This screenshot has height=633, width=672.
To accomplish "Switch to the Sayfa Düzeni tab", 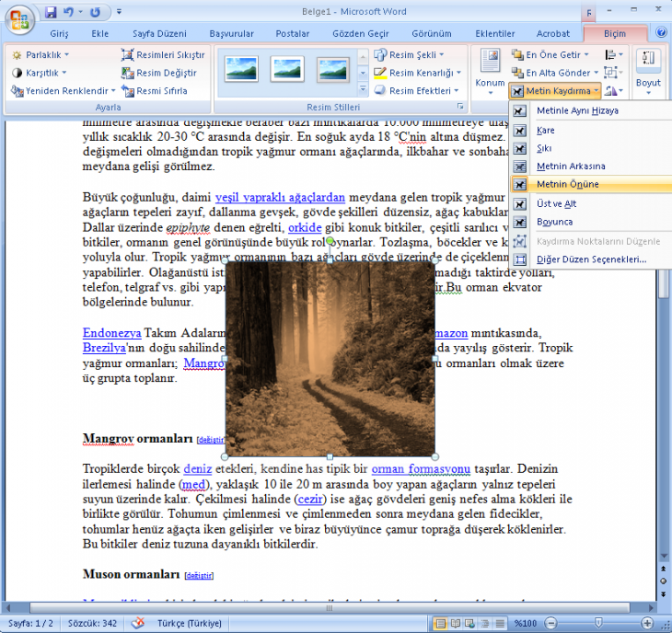I will click(x=159, y=33).
